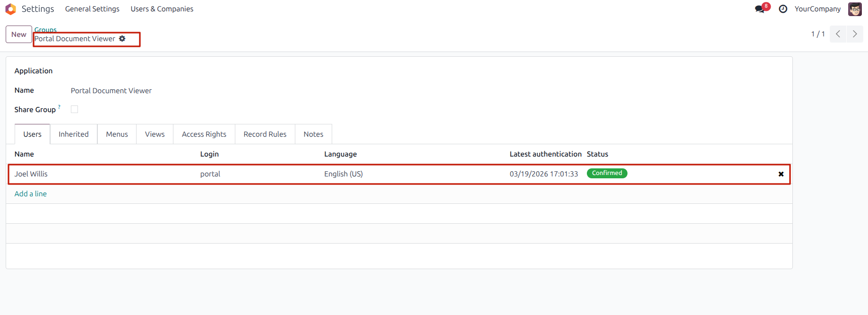The width and height of the screenshot is (868, 315).
Task: Click the Share Group help question mark
Action: [59, 107]
